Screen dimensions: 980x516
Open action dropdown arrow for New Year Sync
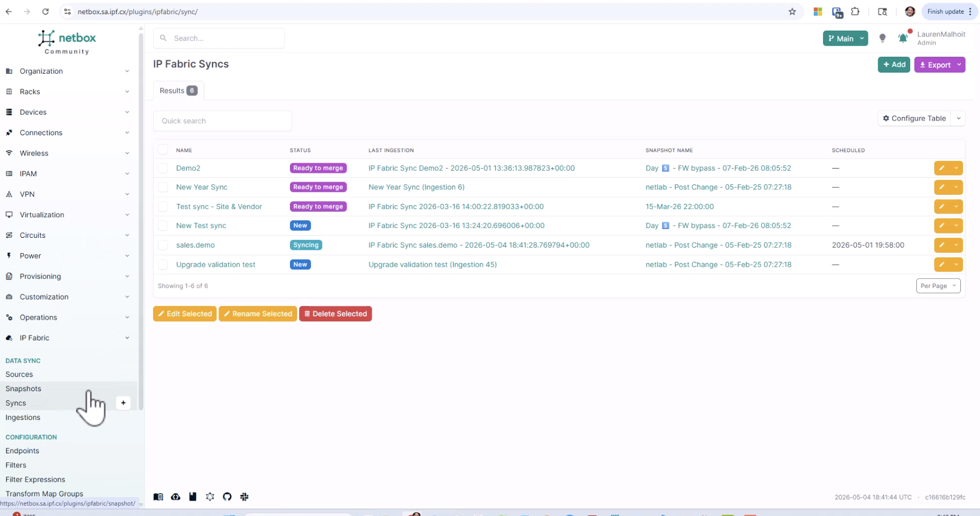click(956, 187)
